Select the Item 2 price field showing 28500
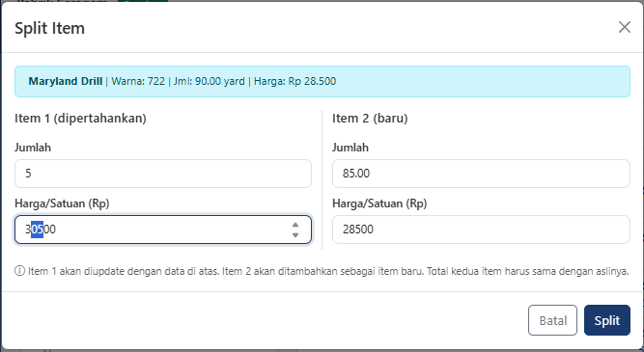 481,230
